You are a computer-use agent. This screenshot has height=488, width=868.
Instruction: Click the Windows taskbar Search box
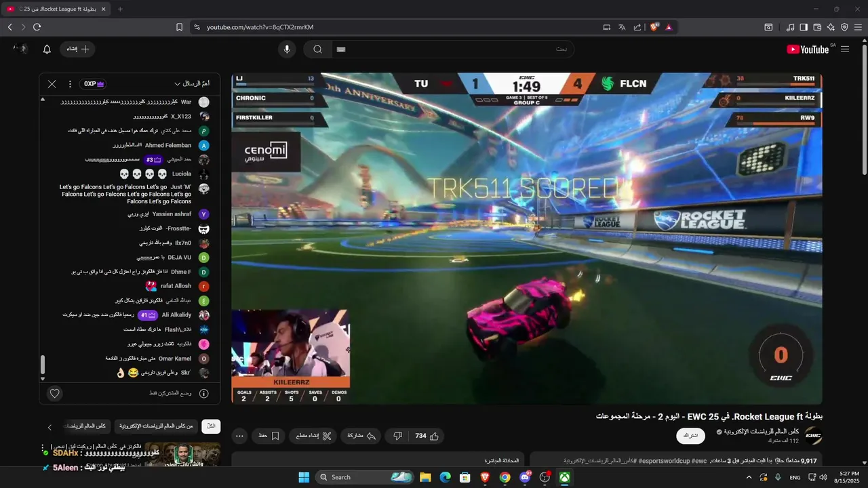pyautogui.click(x=365, y=477)
